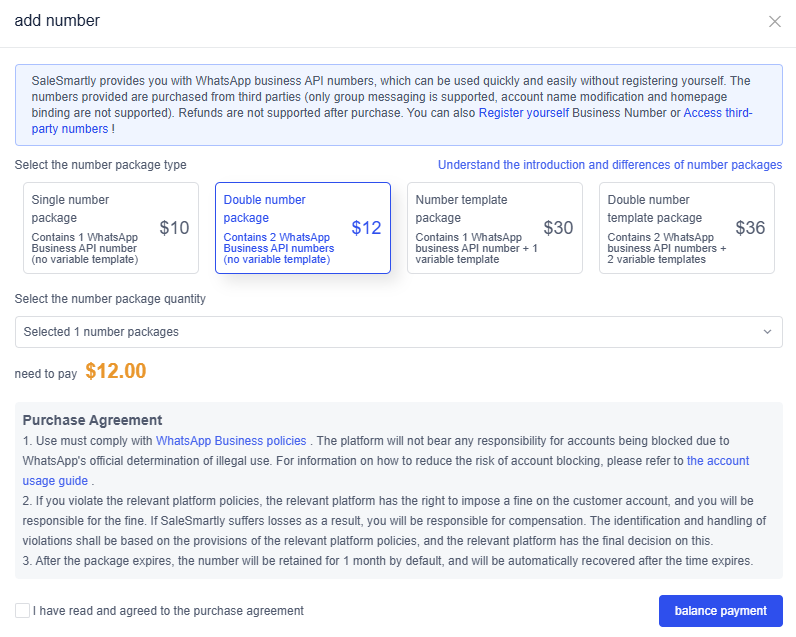The height and width of the screenshot is (637, 796).
Task: Click the balance payment button
Action: click(x=720, y=611)
